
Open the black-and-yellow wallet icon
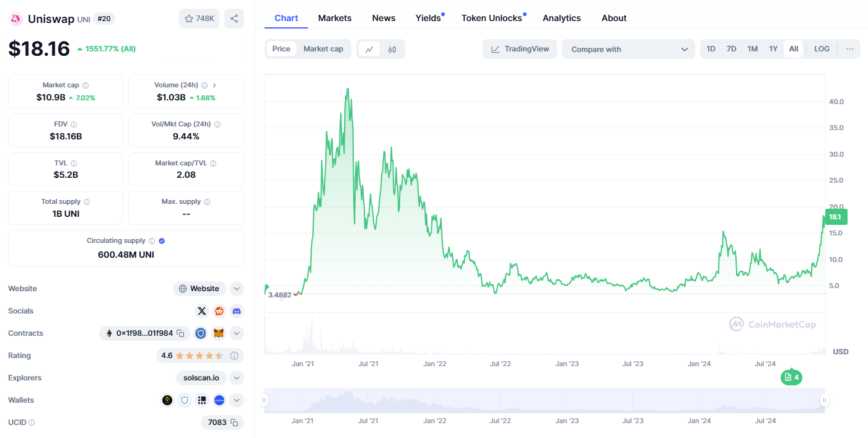pyautogui.click(x=167, y=400)
